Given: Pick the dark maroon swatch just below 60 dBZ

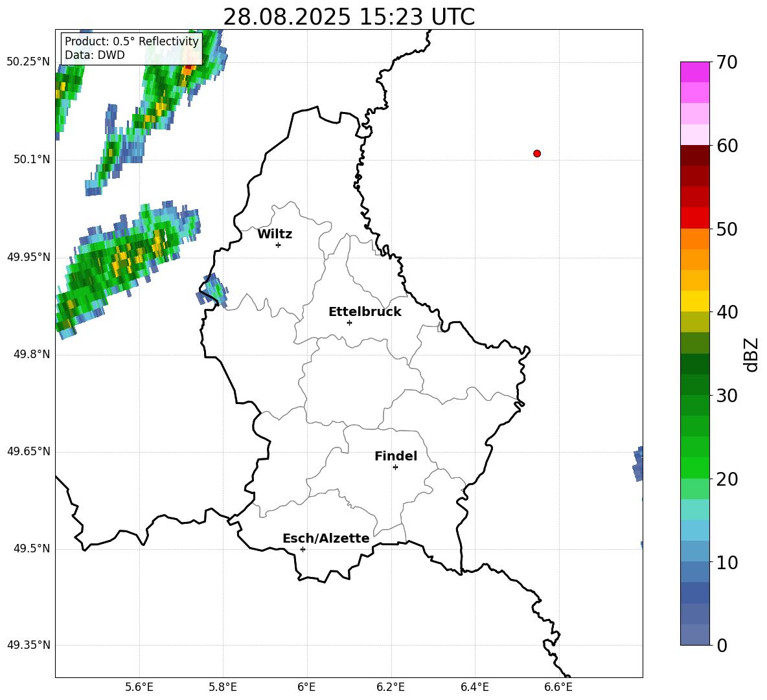Looking at the screenshot, I should [694, 155].
